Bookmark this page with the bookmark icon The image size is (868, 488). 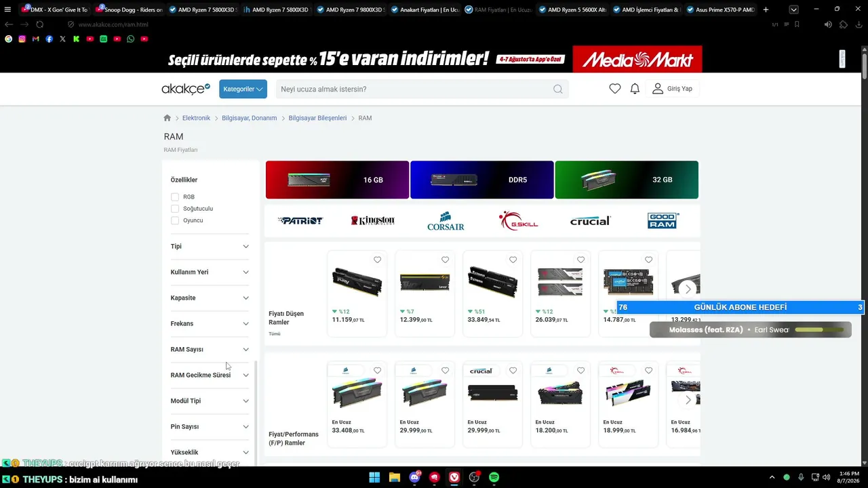[x=797, y=24]
